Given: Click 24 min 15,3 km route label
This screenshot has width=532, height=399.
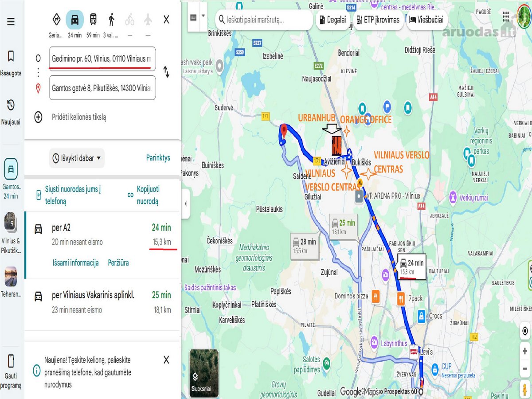Looking at the screenshot, I should pos(412,267).
